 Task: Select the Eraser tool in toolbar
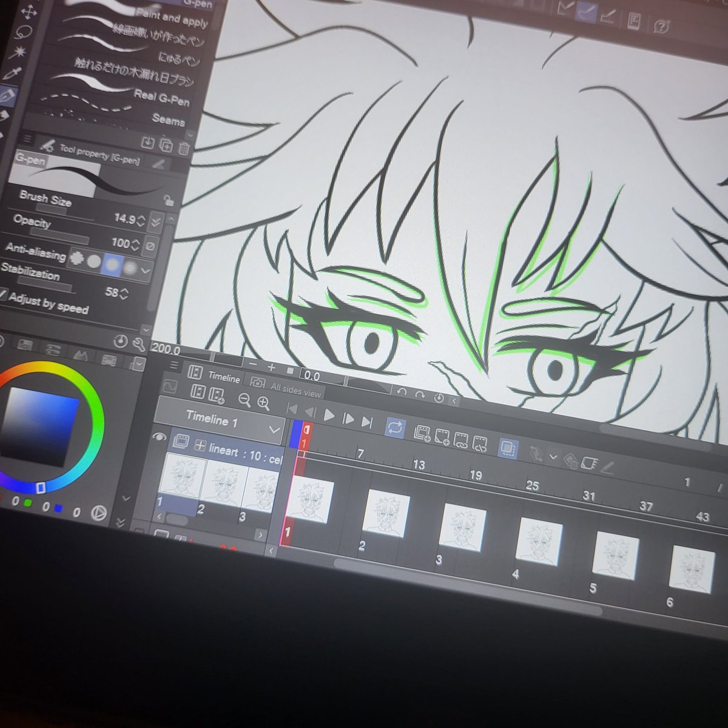point(5,115)
